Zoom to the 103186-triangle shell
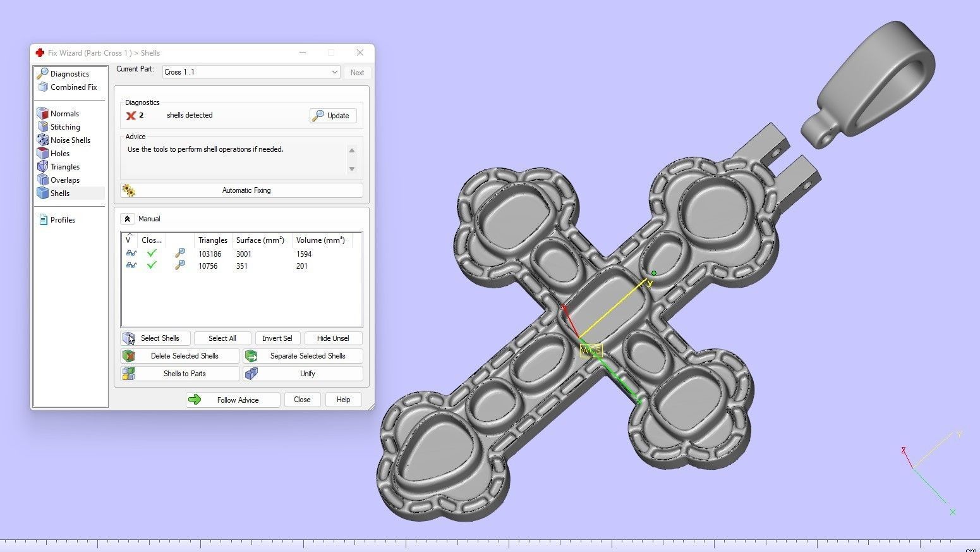The width and height of the screenshot is (980, 552). pos(180,254)
